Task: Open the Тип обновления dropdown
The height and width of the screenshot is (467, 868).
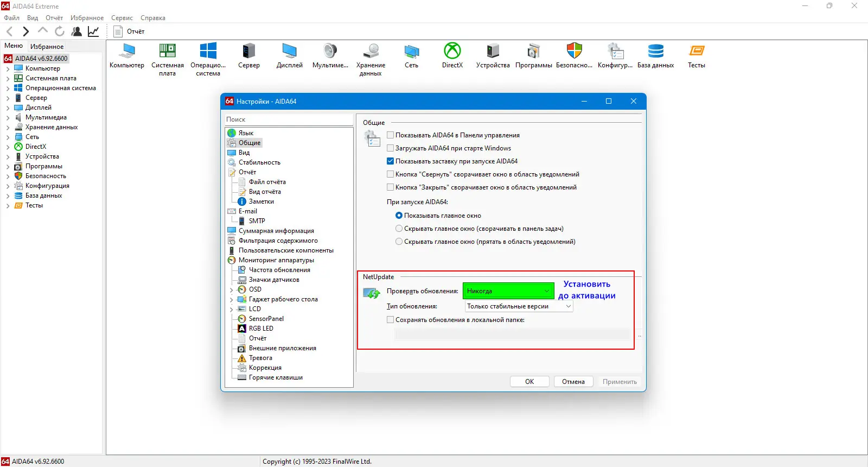Action: (x=519, y=306)
